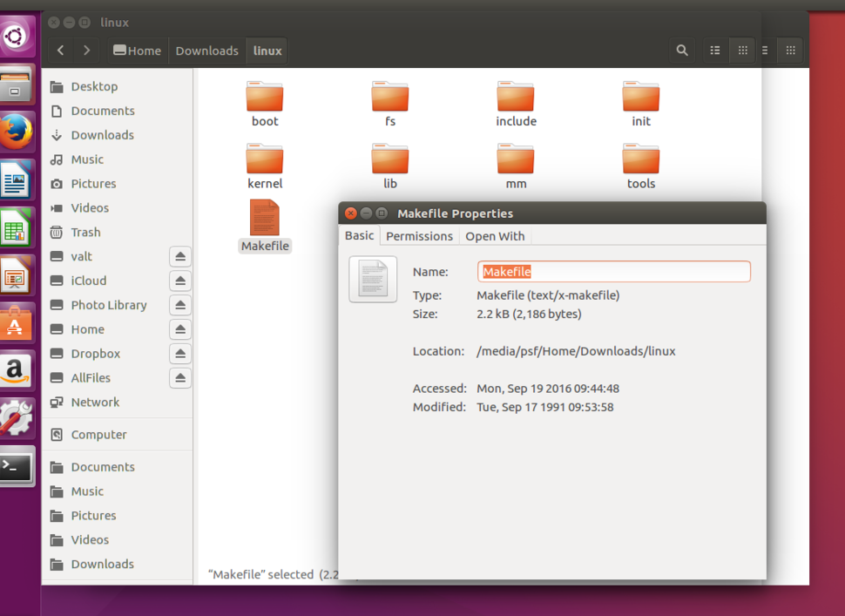Screen dimensions: 845x616
Task: Click the accessed date Mon, Sep 19 2016
Action: pyautogui.click(x=548, y=388)
